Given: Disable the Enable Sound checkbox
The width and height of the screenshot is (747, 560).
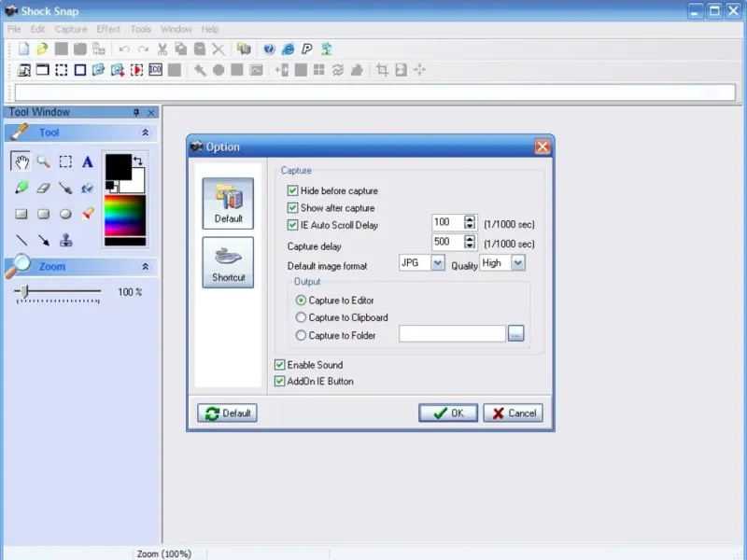Looking at the screenshot, I should pos(279,365).
